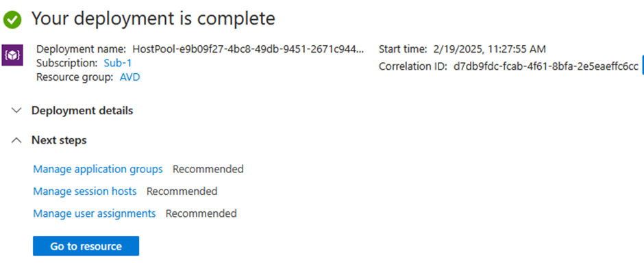Click Recommended label beside Manage session hosts
The image size is (644, 264).
(x=182, y=191)
